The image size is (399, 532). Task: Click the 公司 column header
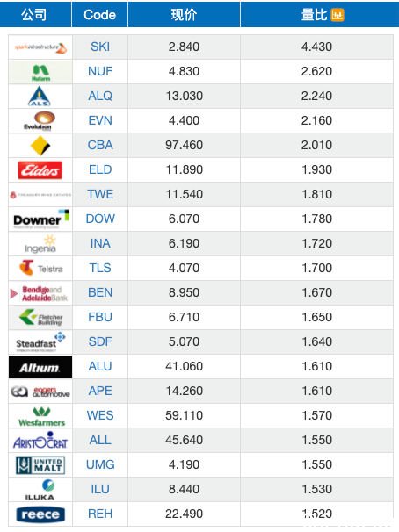tap(35, 14)
